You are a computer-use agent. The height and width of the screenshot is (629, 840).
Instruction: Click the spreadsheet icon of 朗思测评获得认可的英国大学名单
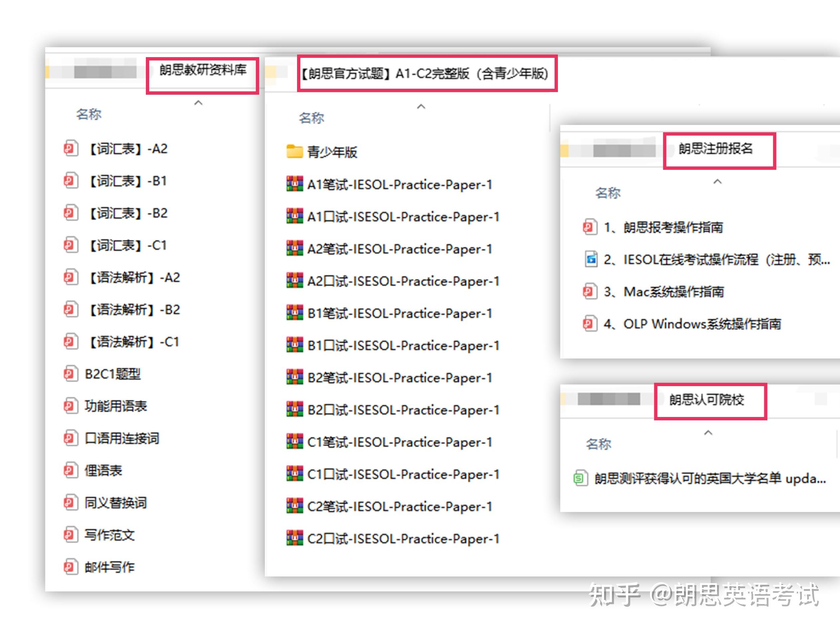point(580,478)
